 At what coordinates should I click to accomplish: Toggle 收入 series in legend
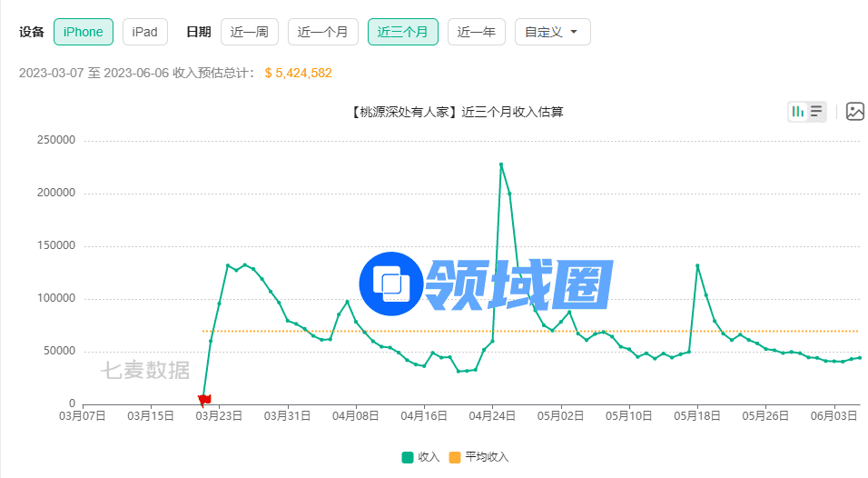point(420,457)
